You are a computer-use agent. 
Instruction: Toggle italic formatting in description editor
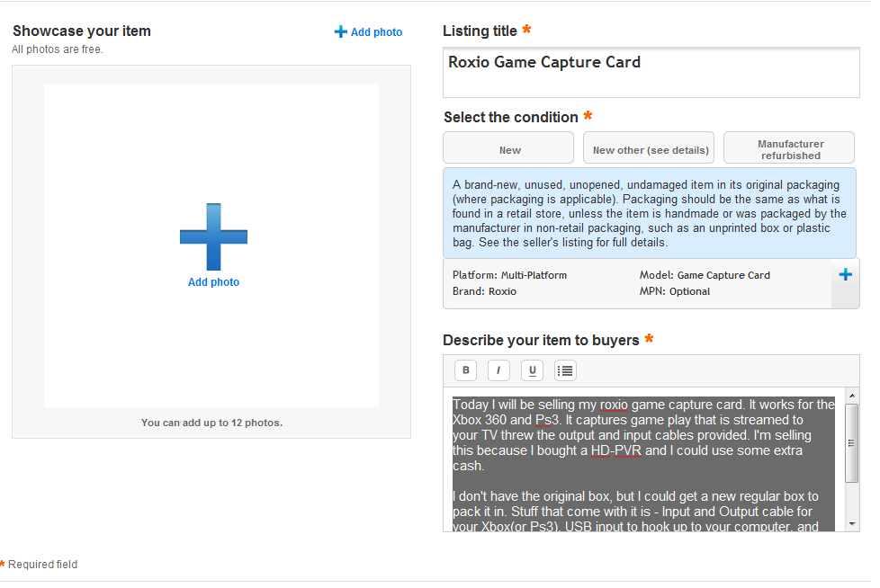pyautogui.click(x=498, y=370)
